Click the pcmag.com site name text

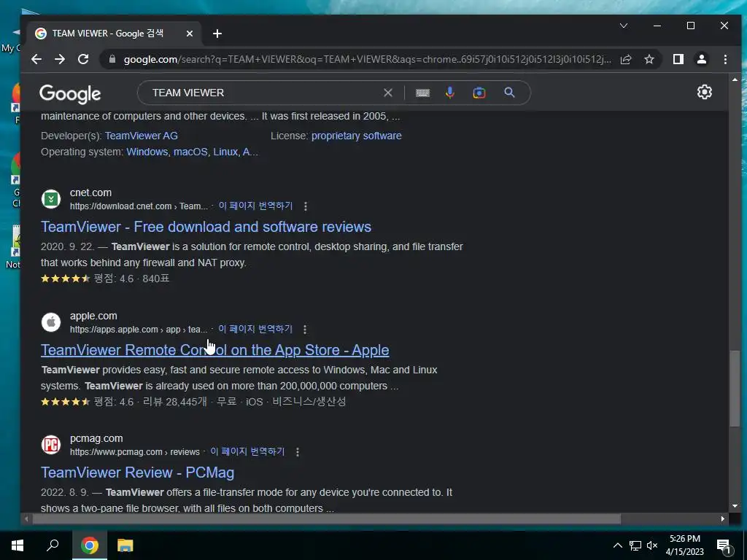[96, 438]
